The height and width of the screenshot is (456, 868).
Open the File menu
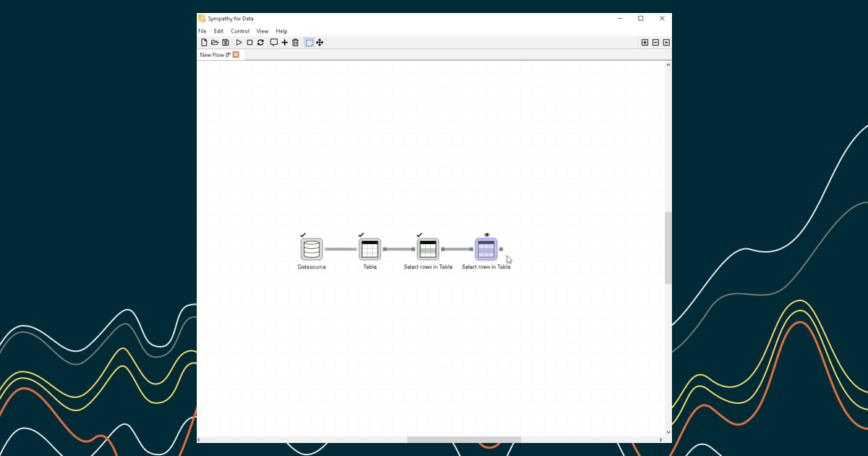point(203,31)
